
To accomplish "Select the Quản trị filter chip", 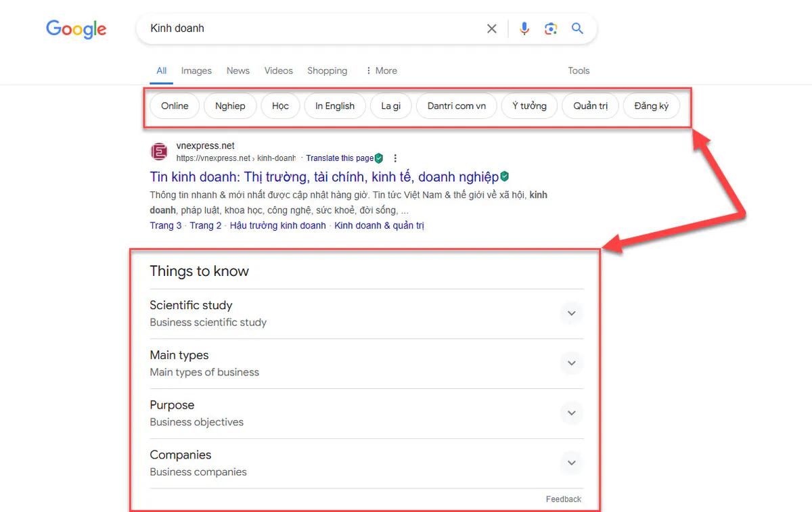I will 591,106.
